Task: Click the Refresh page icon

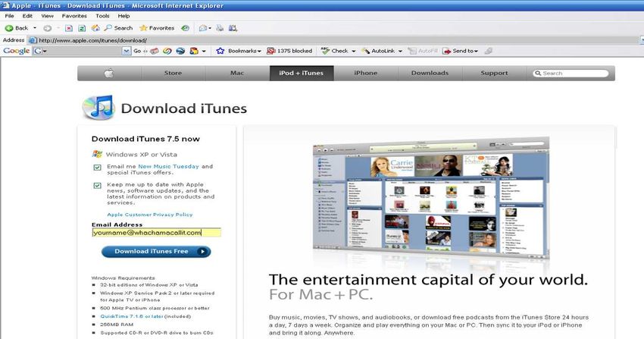Action: (x=82, y=28)
